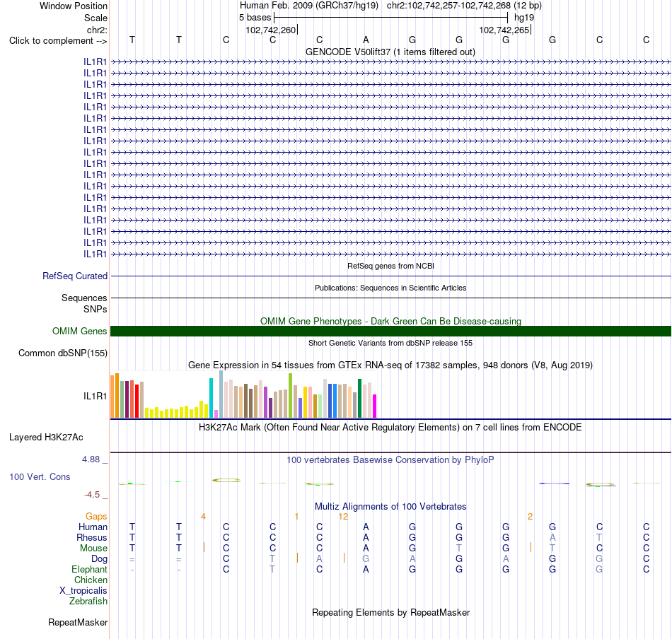Click the gap count 2 in Gaps row
This screenshot has height=639, width=672.
530,517
